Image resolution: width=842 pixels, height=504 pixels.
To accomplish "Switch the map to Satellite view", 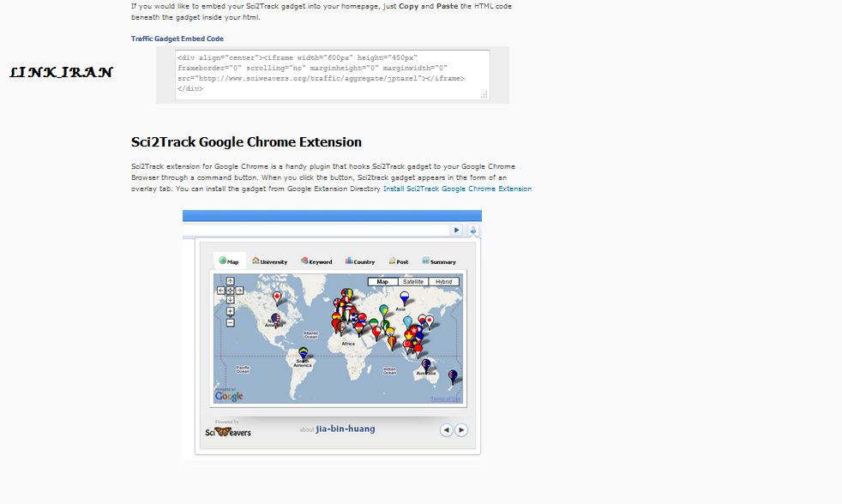I will 413,282.
